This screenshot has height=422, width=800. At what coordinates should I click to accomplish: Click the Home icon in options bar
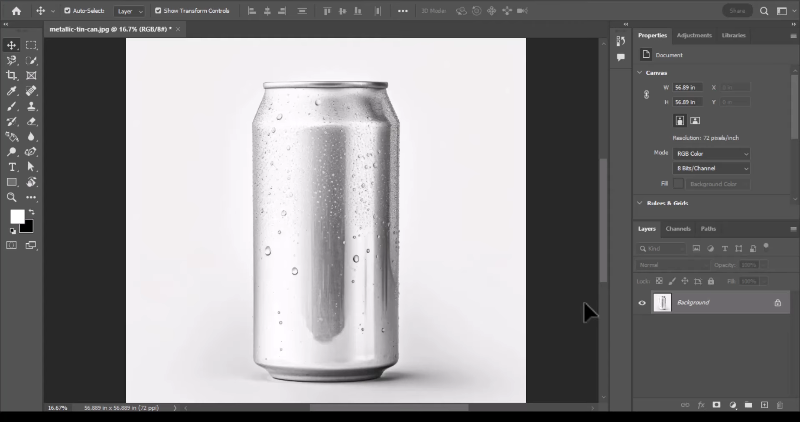coord(15,11)
